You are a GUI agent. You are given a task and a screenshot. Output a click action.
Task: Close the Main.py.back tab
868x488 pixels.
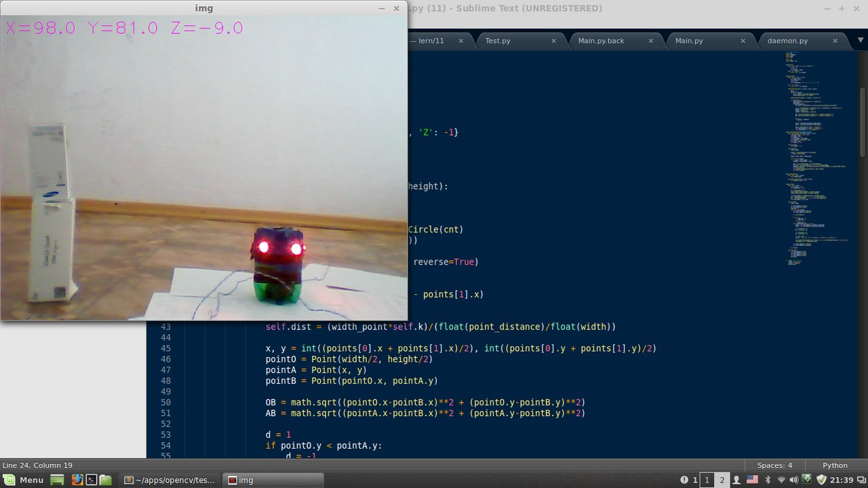click(x=651, y=41)
